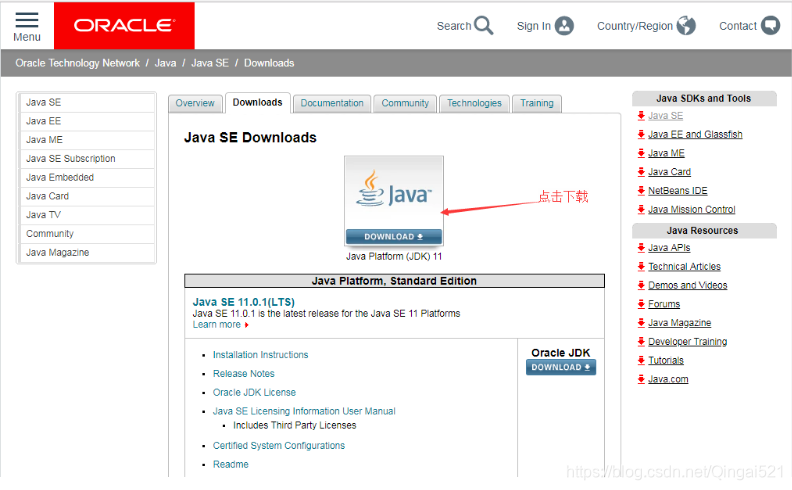The width and height of the screenshot is (792, 490).
Task: Switch to the Technologies tab
Action: point(474,103)
